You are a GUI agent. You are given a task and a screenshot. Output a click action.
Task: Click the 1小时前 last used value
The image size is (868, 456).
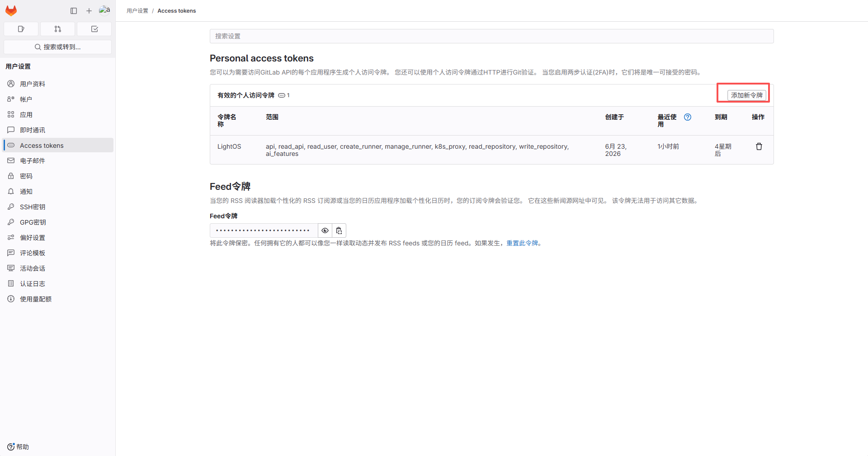click(668, 146)
